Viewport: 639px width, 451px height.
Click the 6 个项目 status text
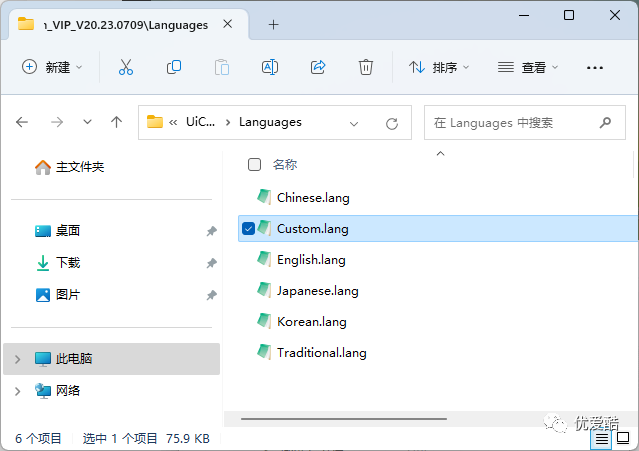click(x=38, y=438)
